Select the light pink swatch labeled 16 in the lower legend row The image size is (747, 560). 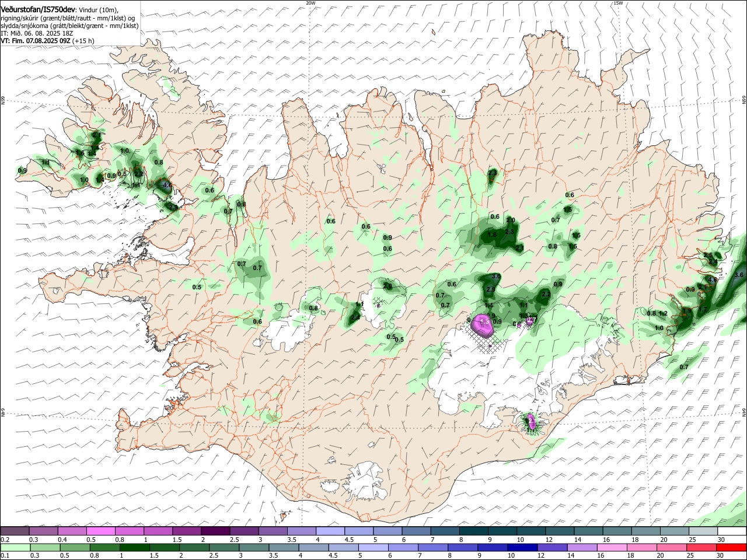click(612, 547)
